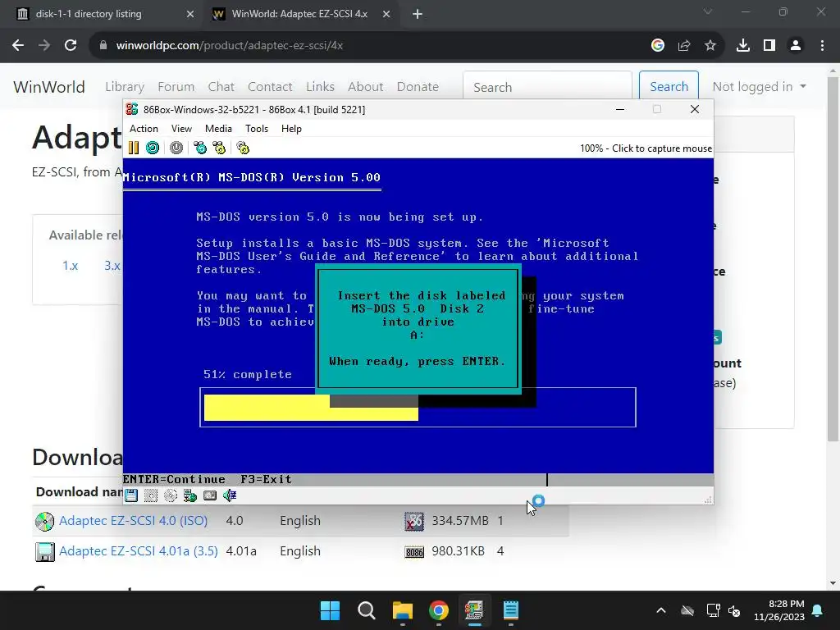Open Windows taskbar search
This screenshot has height=630, width=840.
pyautogui.click(x=367, y=610)
